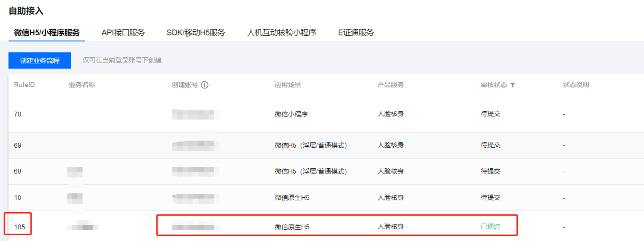Screen dimensions: 644x241
Task: Click the info icon beside 创建账号
Action: [205, 85]
